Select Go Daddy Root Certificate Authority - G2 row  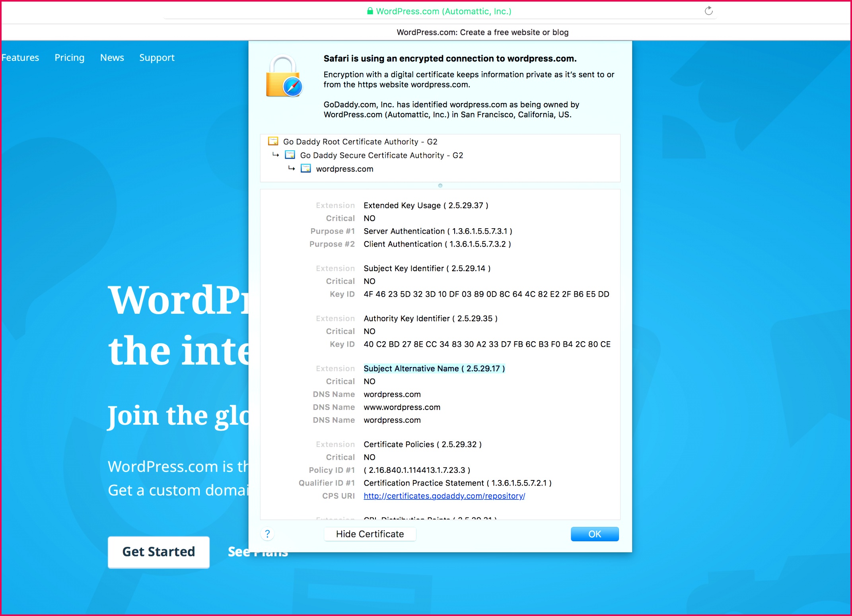point(360,142)
